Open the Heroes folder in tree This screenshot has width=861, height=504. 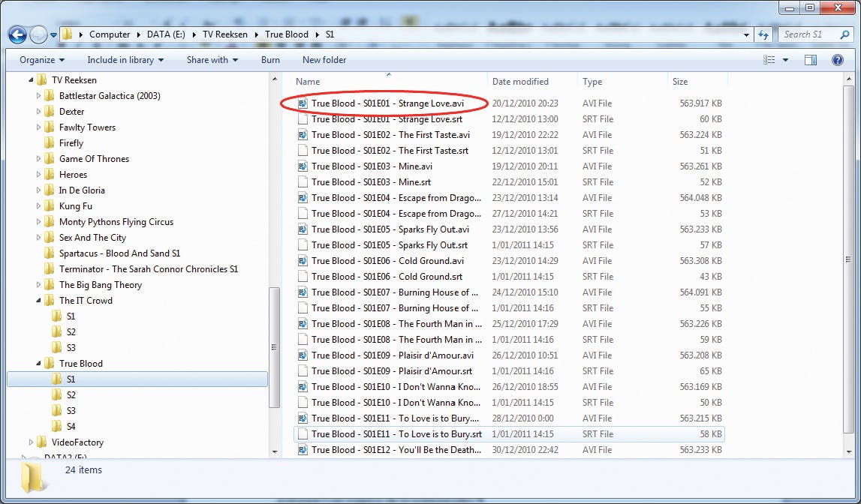[x=73, y=175]
